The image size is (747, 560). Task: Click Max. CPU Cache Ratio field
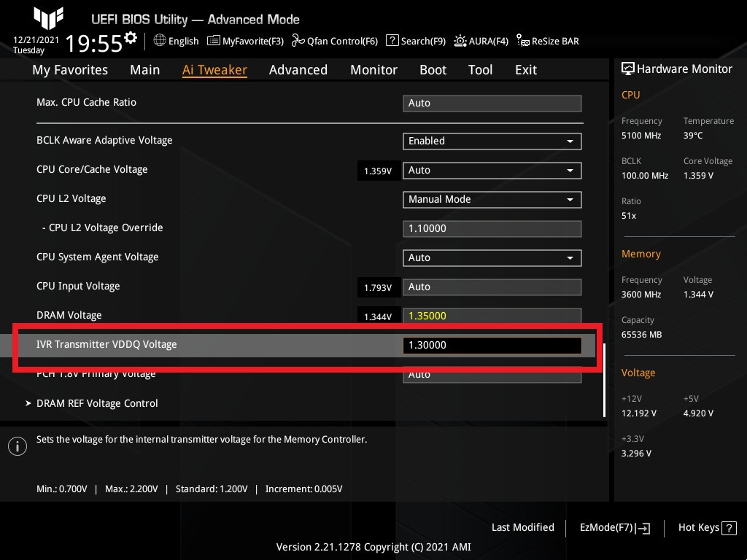click(x=492, y=104)
